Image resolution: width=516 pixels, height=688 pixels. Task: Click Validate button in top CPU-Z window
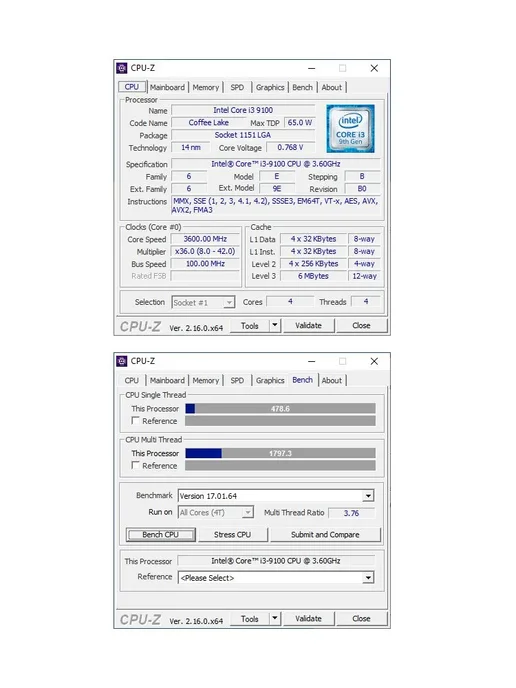[308, 326]
